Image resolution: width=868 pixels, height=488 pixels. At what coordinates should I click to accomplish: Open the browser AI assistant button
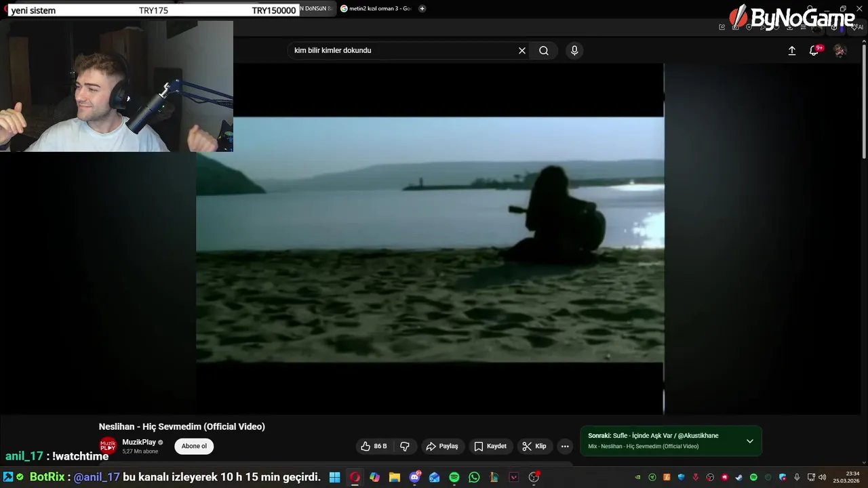click(x=858, y=27)
